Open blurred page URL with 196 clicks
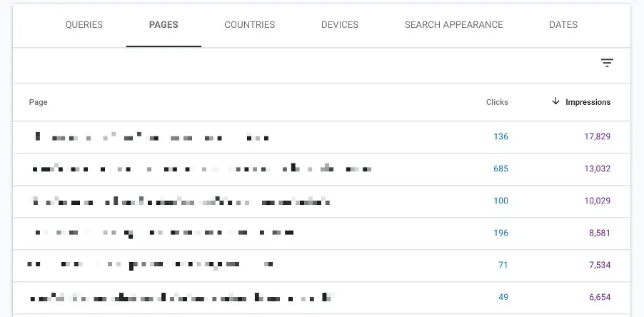 [164, 233]
